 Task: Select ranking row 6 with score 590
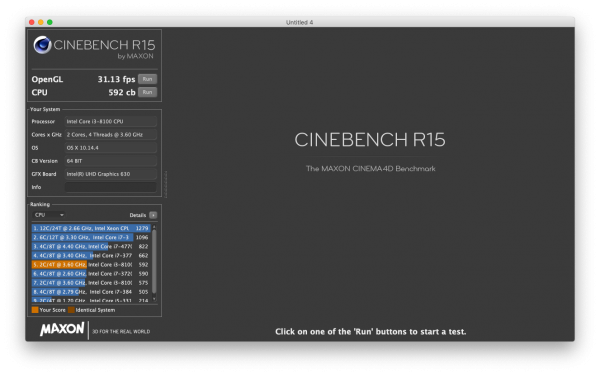pos(91,274)
